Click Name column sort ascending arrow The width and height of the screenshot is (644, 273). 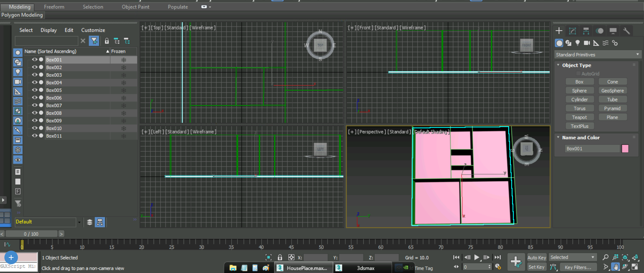108,51
